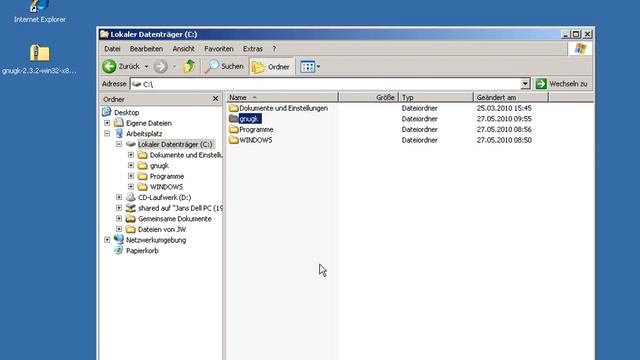This screenshot has width=640, height=360.
Task: Open Internet Explorer desktop shortcut
Action: point(40,11)
